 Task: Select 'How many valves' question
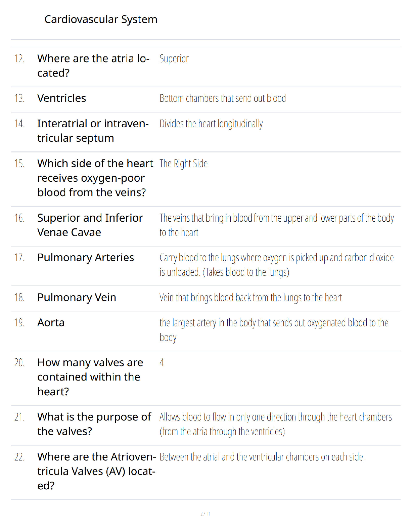click(x=90, y=377)
